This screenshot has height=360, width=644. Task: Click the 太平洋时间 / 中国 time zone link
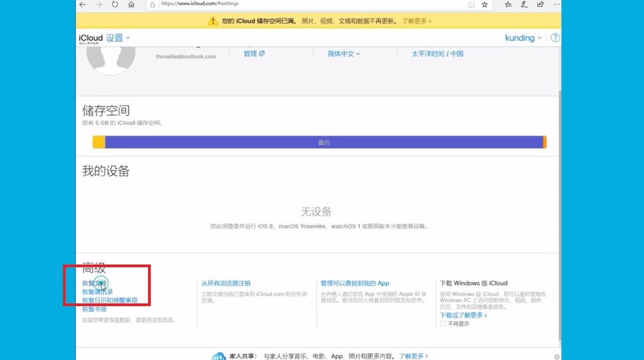coord(437,54)
